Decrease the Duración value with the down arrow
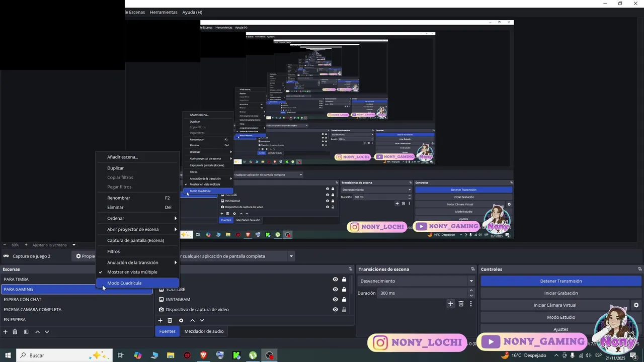This screenshot has height=362, width=644. click(x=471, y=296)
